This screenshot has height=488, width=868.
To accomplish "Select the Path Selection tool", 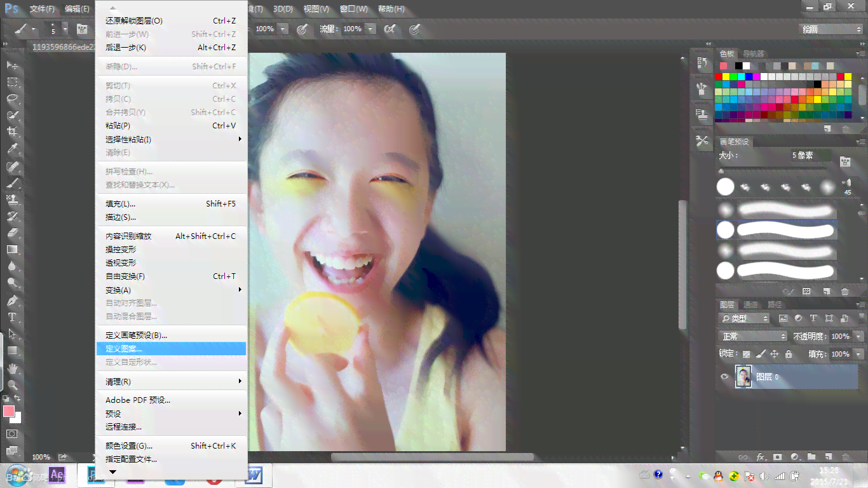I will point(12,334).
